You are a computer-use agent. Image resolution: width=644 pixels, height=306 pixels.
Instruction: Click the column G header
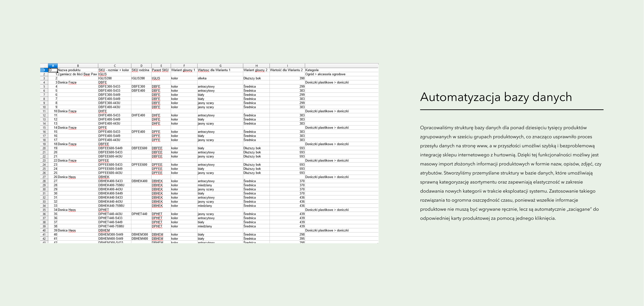[220, 66]
